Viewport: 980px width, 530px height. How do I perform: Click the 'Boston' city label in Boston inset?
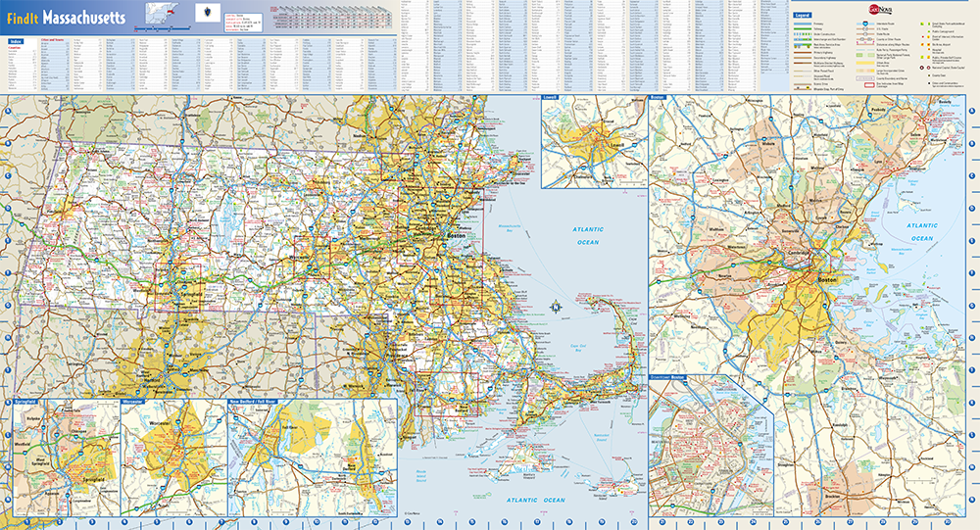pyautogui.click(x=826, y=280)
